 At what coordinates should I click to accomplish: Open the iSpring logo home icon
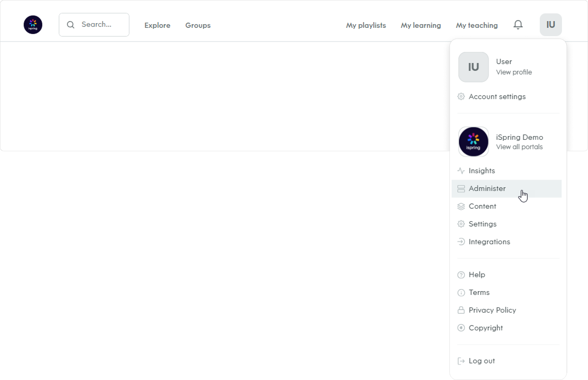coord(33,25)
